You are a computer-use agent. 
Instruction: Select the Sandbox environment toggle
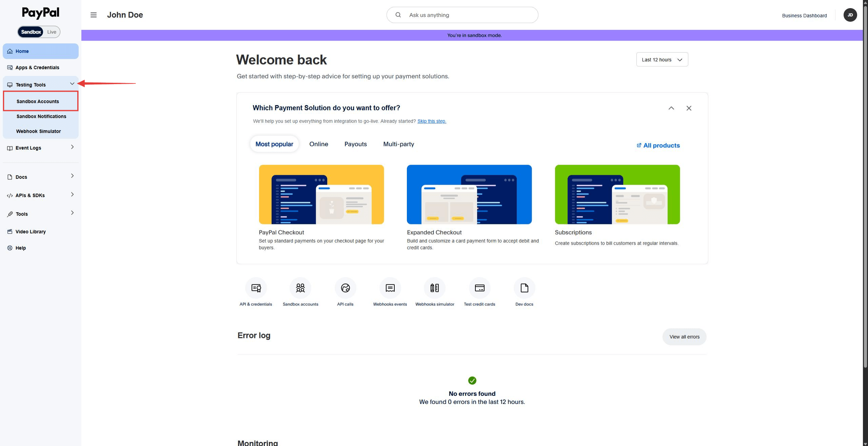31,32
